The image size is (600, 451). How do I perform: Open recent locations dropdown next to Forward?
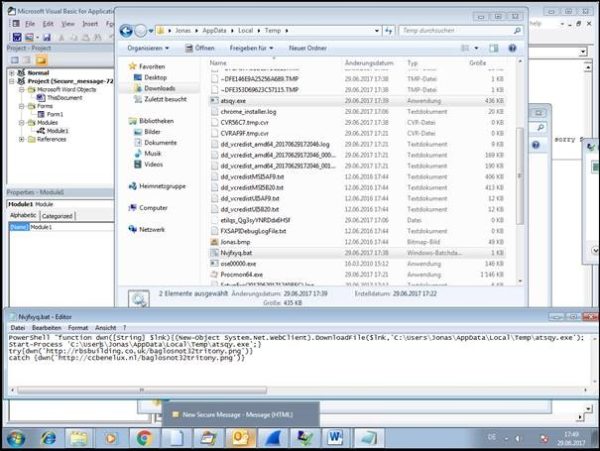151,31
